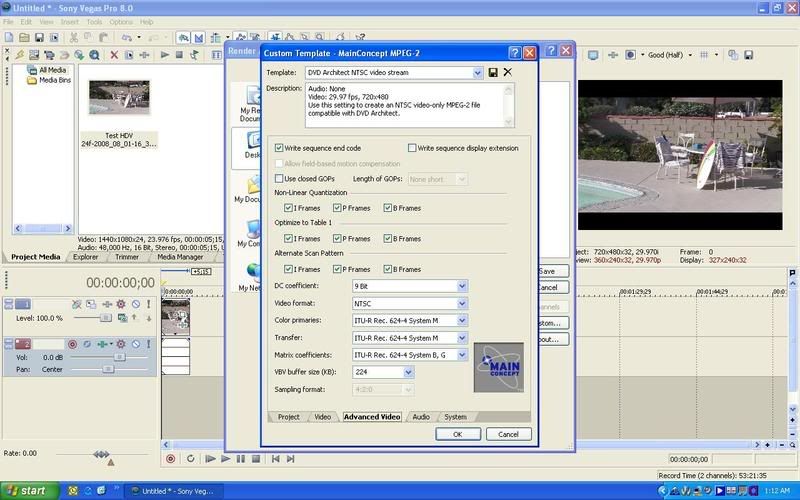Stop timeline playback
This screenshot has height=500, width=800.
point(256,459)
